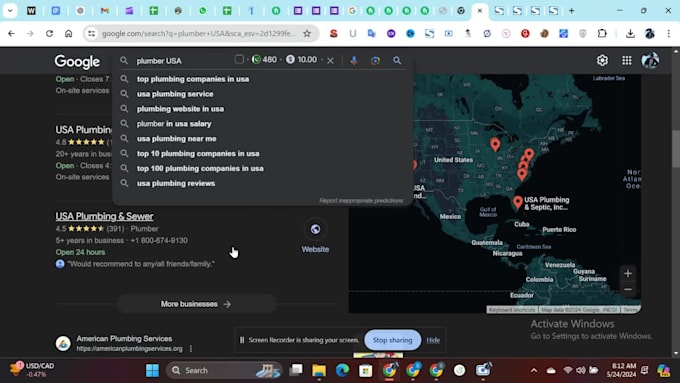Open the Google apps grid

point(627,61)
